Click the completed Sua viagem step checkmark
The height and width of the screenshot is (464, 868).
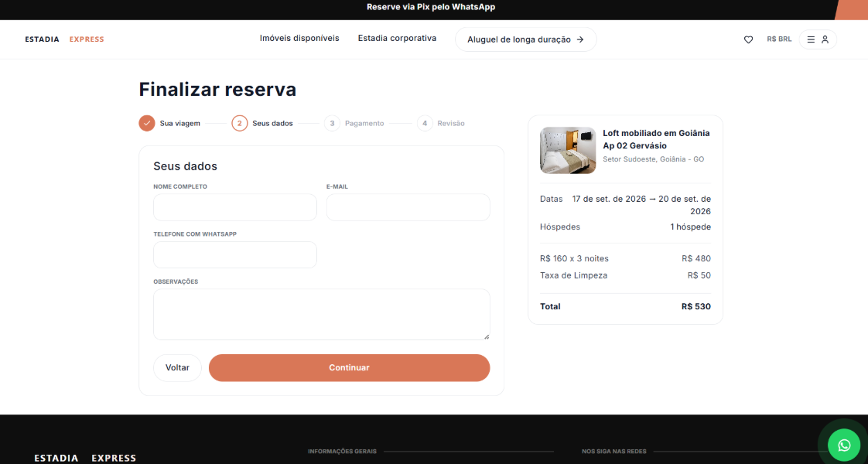click(x=147, y=123)
